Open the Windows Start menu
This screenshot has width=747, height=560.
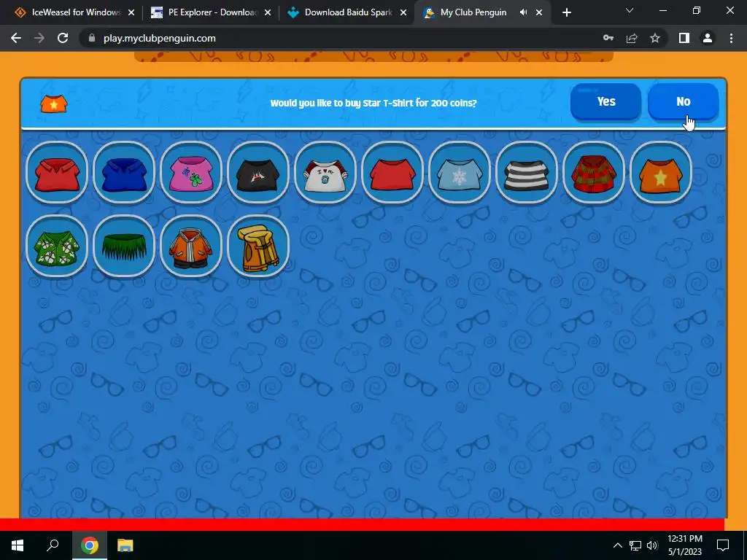click(18, 545)
